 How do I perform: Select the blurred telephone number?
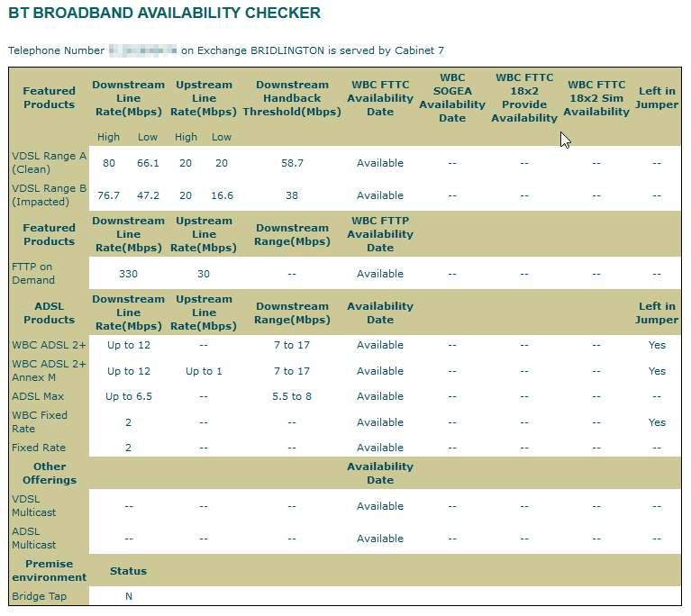point(142,50)
